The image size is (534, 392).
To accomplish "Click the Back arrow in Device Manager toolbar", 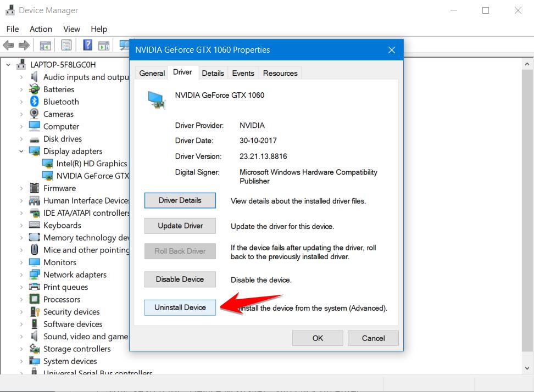I will [8, 45].
